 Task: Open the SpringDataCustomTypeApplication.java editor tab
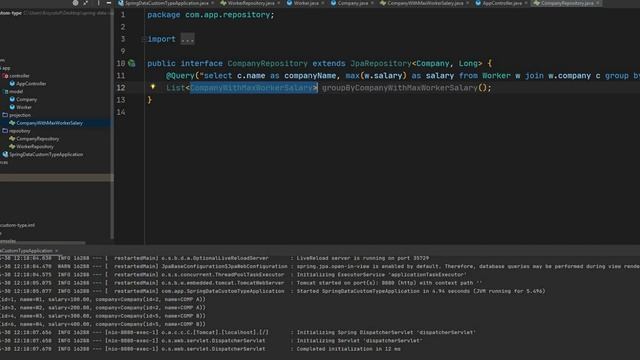click(x=166, y=3)
